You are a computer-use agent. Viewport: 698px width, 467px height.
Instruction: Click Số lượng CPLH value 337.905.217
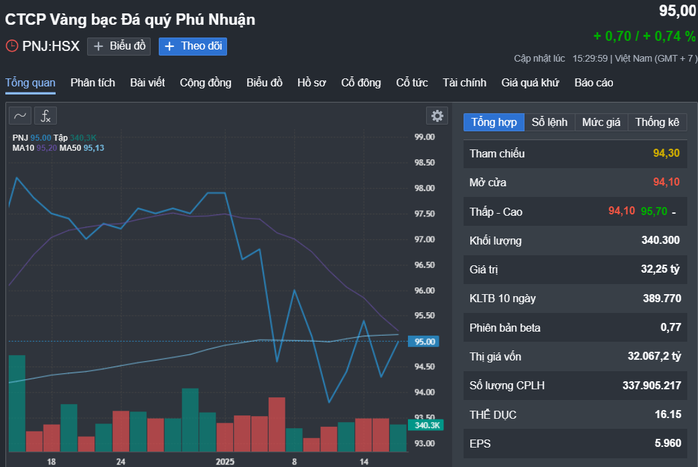click(652, 386)
